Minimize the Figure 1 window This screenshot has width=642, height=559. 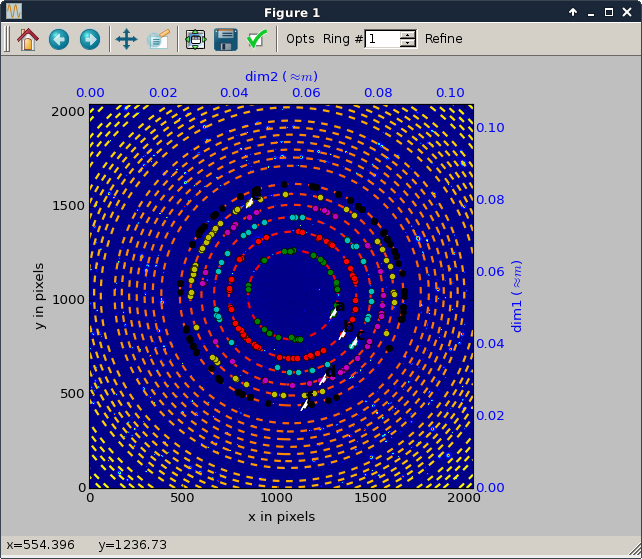[x=591, y=12]
